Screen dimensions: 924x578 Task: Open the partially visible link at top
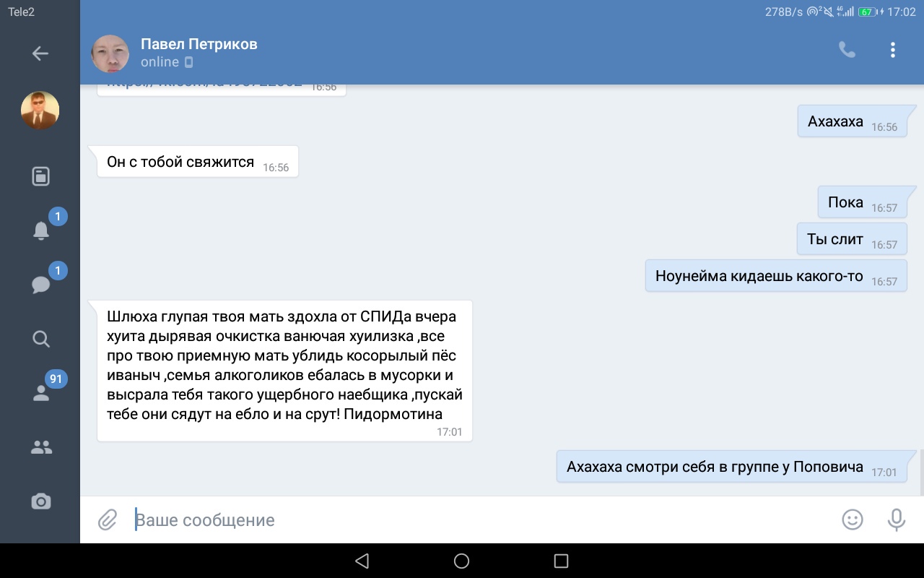(206, 87)
